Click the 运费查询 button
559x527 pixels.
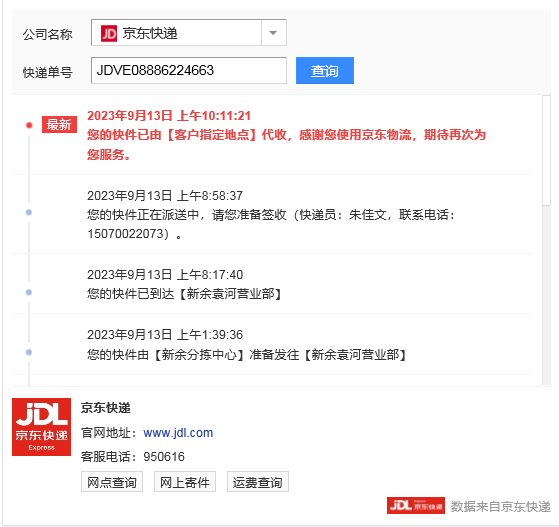coord(258,482)
